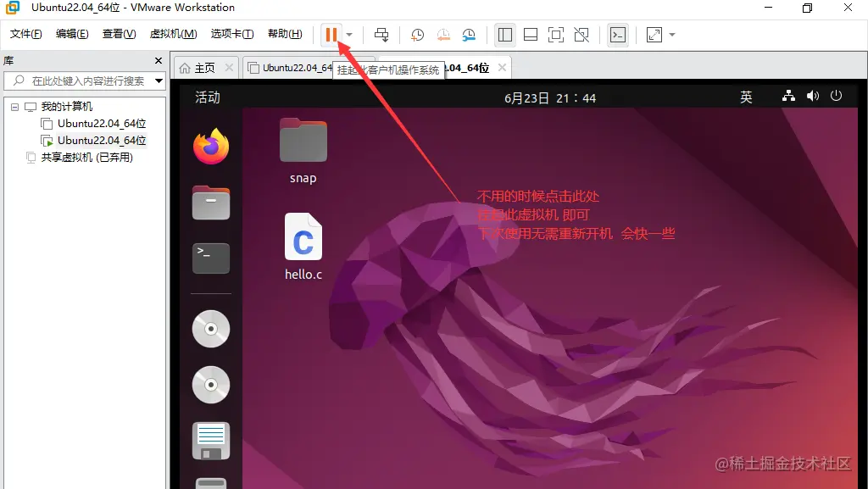The image size is (868, 489).
Task: Select the running Ubuntu22.04_64位 library entry
Action: 102,141
